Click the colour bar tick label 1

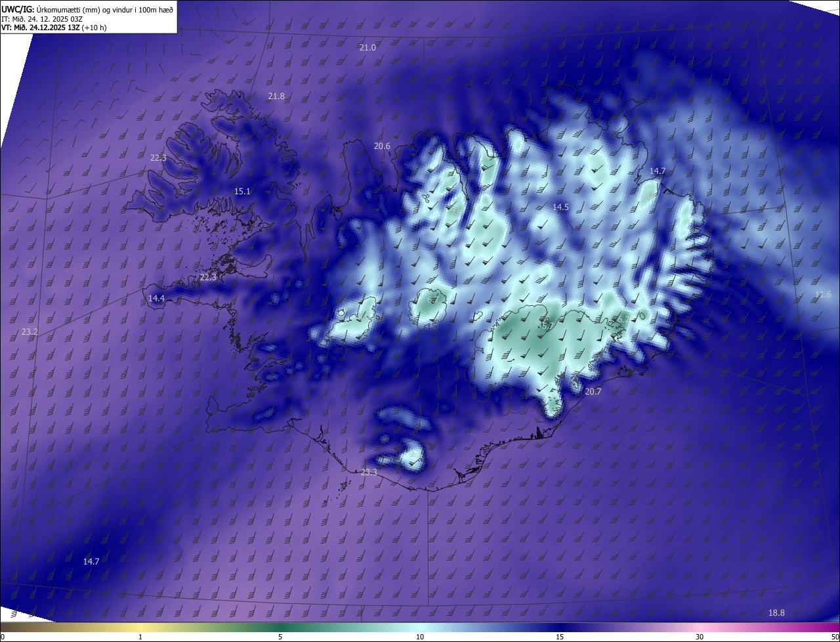[140, 637]
